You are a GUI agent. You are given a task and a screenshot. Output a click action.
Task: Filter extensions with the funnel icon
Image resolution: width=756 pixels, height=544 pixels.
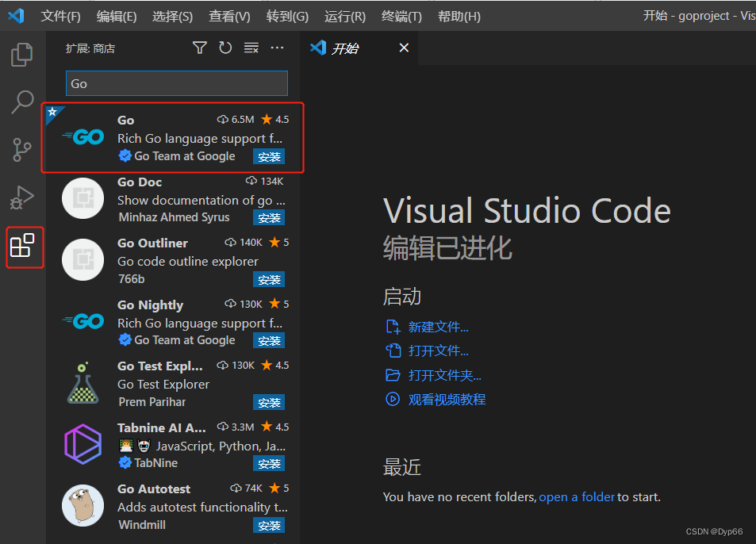coord(200,48)
